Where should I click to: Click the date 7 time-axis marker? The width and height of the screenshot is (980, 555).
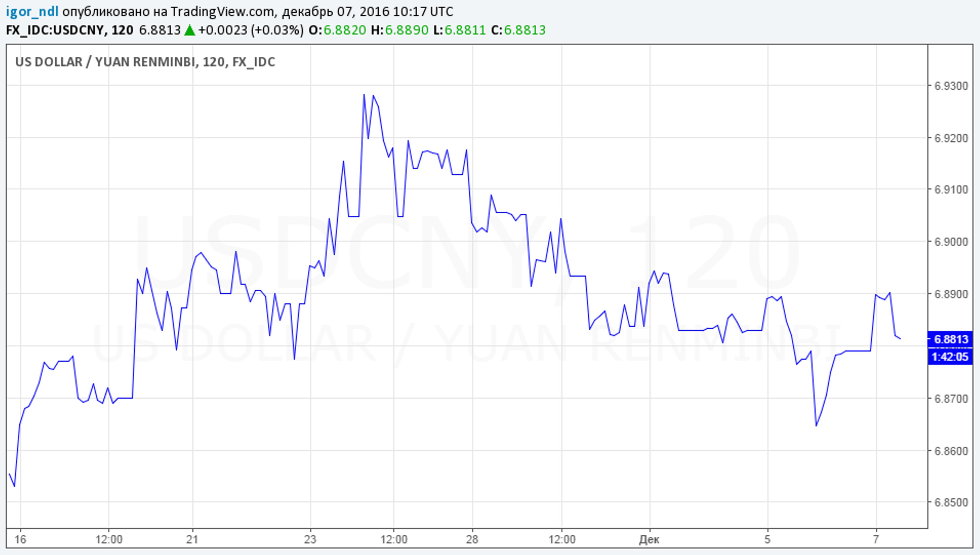point(876,540)
